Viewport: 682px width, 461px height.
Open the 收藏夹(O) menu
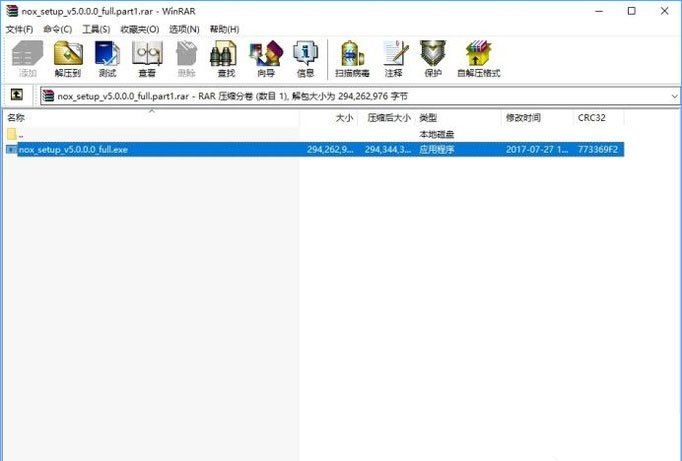pyautogui.click(x=140, y=29)
